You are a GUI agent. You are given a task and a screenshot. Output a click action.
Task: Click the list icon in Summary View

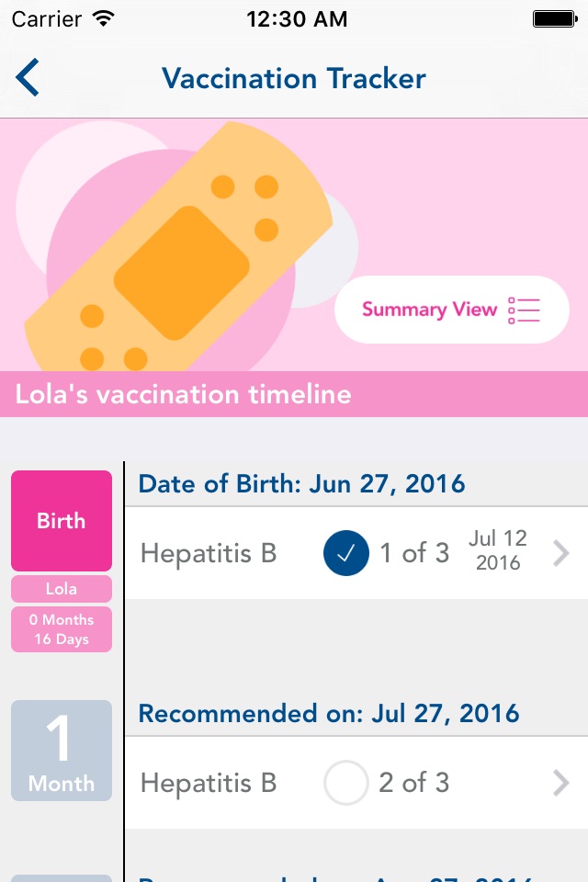tap(524, 310)
